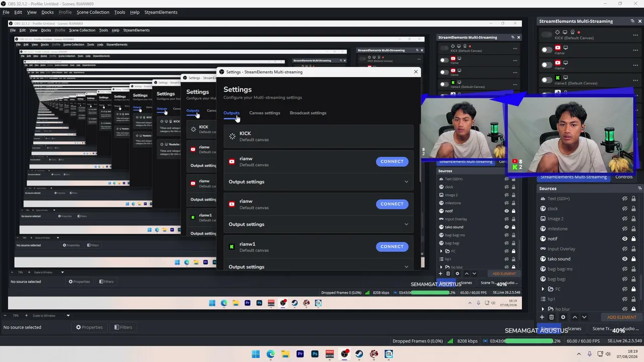
Task: Unlock the notif source with its lock icon
Action: tap(633, 239)
